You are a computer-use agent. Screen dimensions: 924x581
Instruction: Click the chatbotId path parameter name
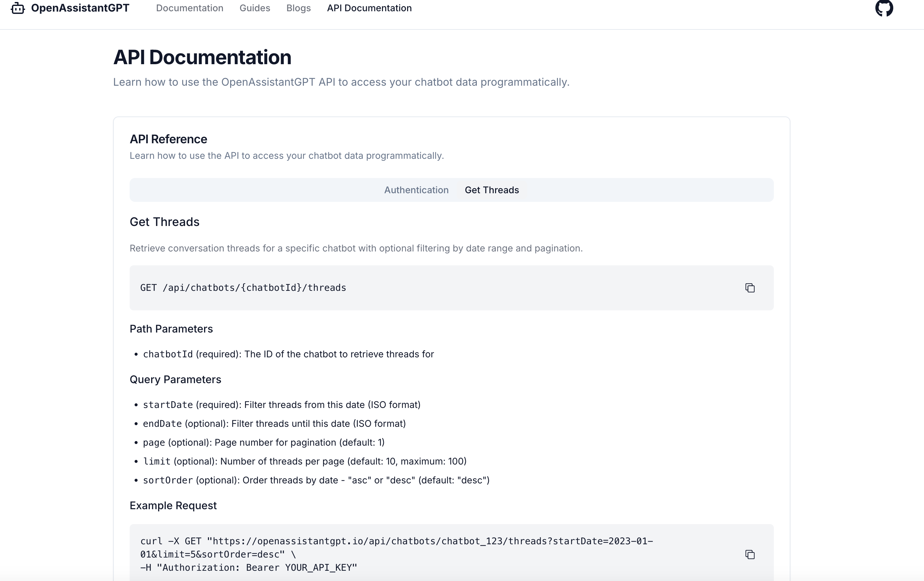[x=168, y=354]
